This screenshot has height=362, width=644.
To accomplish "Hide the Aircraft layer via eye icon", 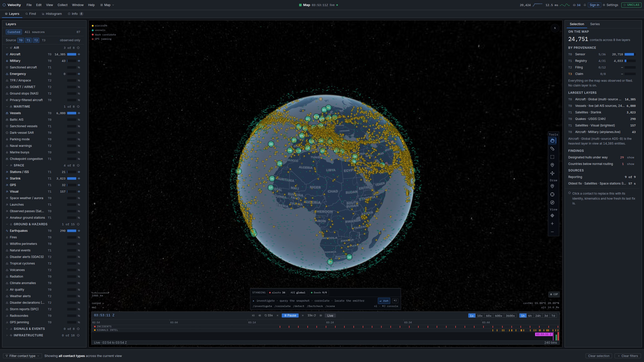I will coord(79,54).
